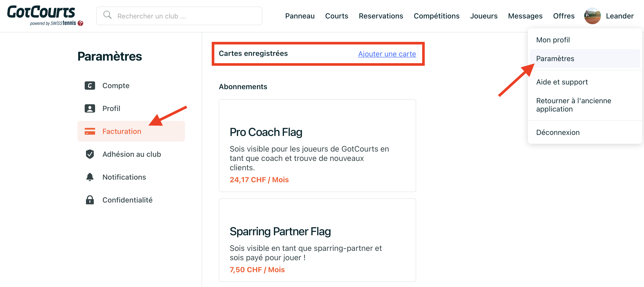Click the Facturation credit card icon

(x=90, y=131)
